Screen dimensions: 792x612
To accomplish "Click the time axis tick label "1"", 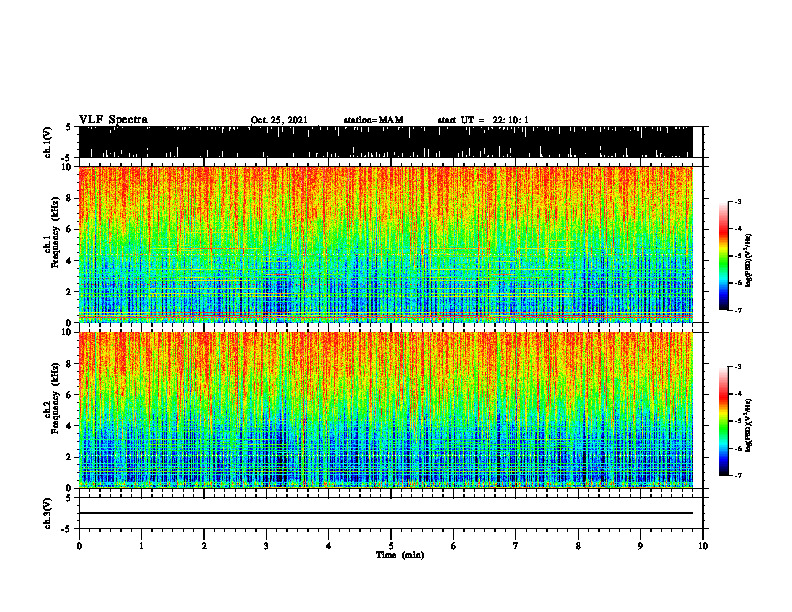I will point(141,546).
